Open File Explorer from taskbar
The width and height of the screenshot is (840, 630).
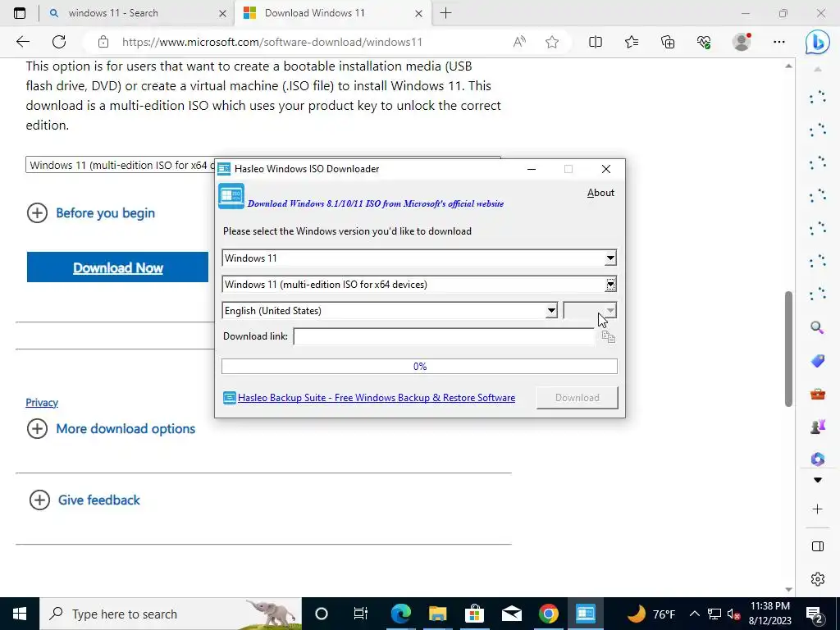[x=437, y=614]
